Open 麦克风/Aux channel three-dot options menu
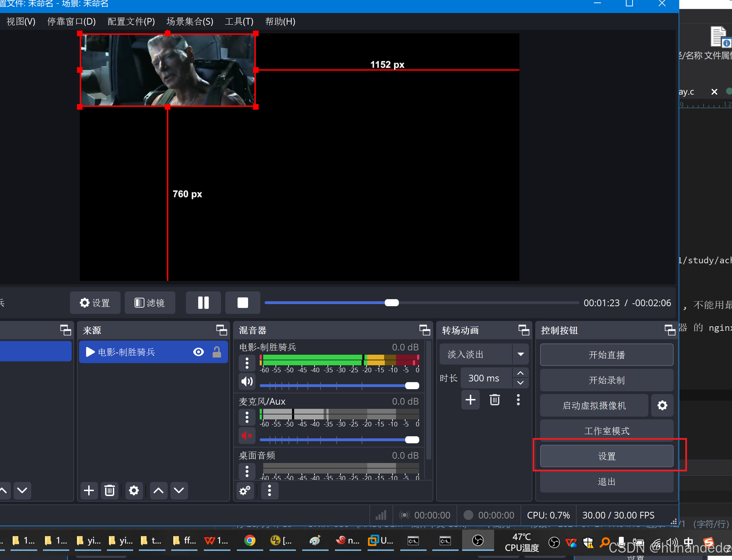 (247, 417)
